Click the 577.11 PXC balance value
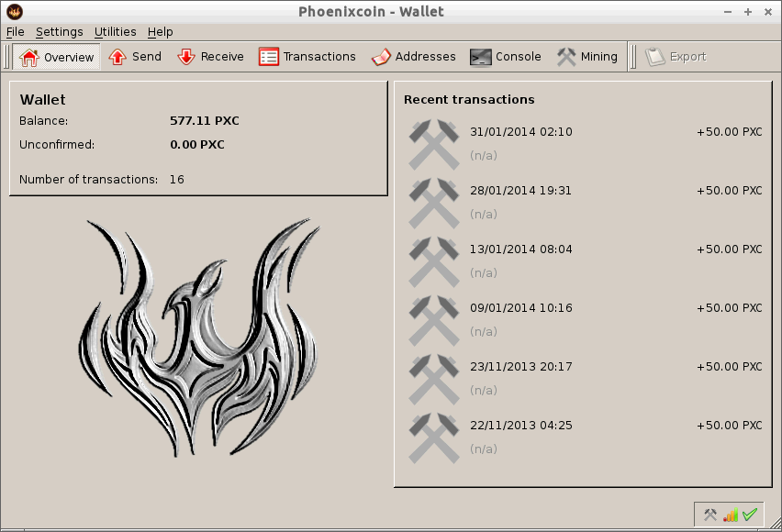The width and height of the screenshot is (782, 532). [205, 121]
